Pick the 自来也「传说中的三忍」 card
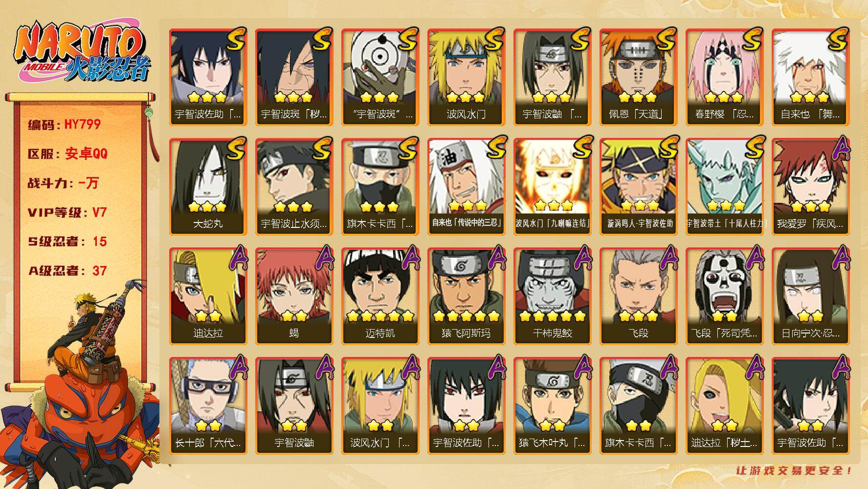This screenshot has width=868, height=489. coord(466,186)
